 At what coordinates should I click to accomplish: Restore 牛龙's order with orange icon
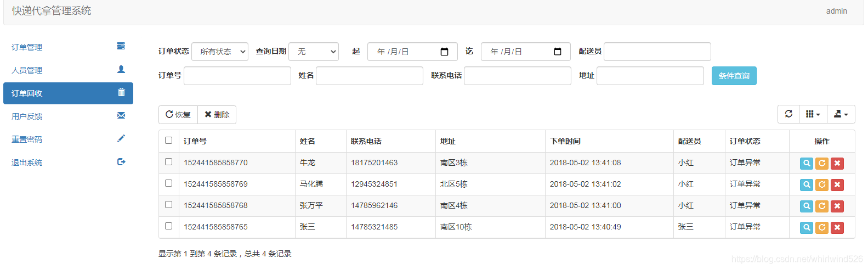[822, 164]
